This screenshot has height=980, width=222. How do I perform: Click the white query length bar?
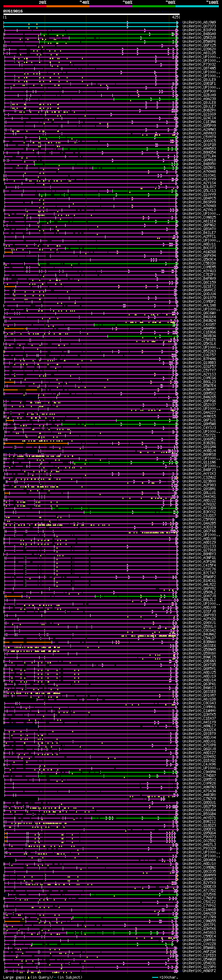[x=92, y=15]
